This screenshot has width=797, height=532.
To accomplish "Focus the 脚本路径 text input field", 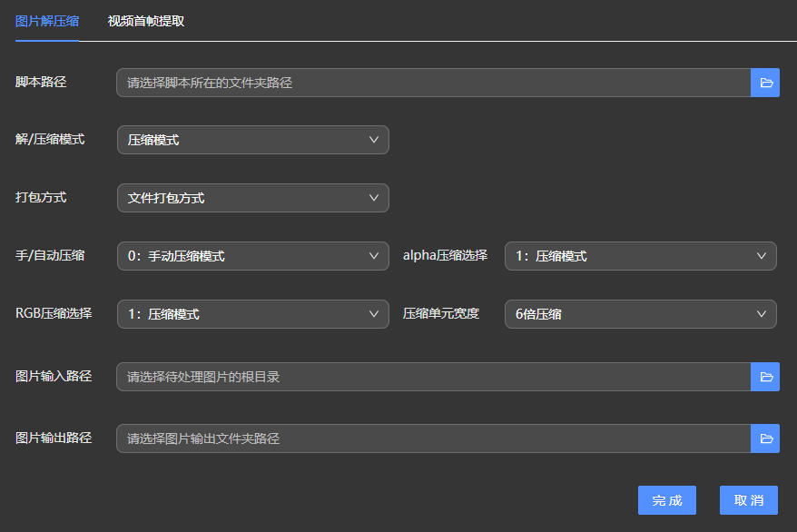I will tap(433, 83).
